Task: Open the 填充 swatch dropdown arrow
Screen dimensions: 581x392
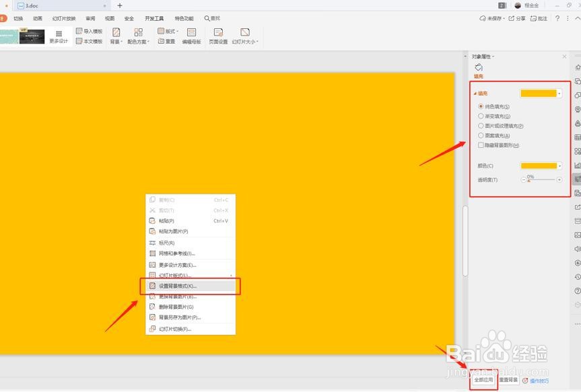Action: [x=559, y=93]
